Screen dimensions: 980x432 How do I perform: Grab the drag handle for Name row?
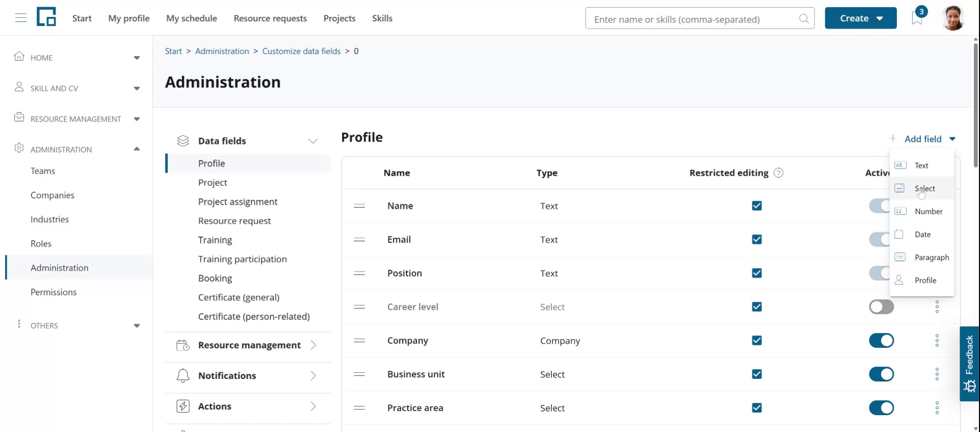359,206
